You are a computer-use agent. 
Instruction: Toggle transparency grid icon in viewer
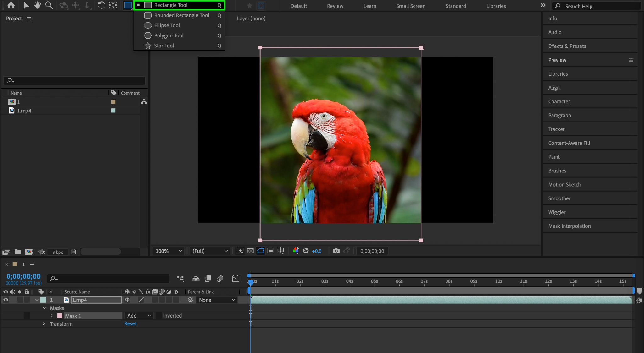tap(250, 251)
